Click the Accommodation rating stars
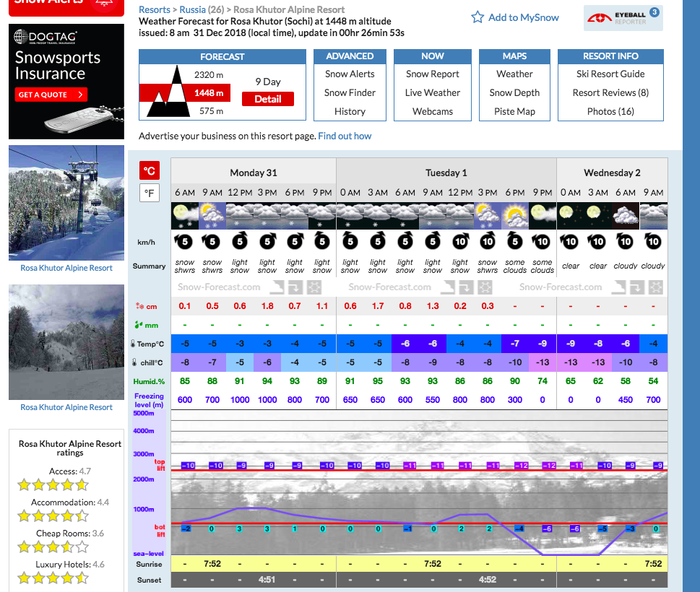 coord(53,515)
